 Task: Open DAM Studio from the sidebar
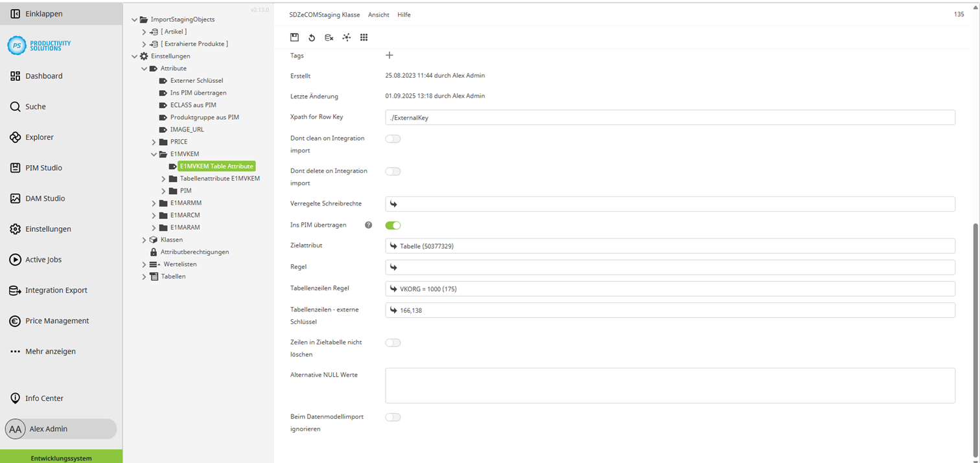tap(45, 198)
